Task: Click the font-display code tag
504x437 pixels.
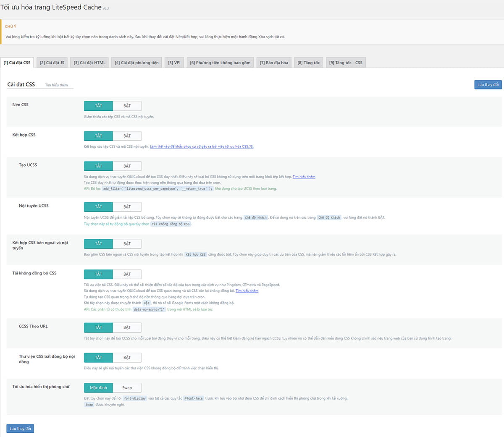Action: pos(135,398)
